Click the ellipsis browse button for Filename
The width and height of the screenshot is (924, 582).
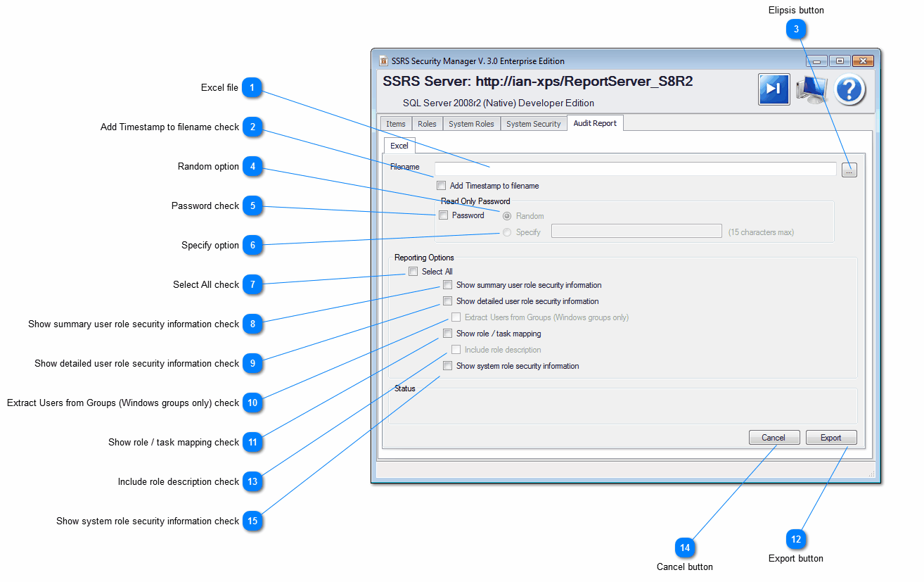click(x=849, y=170)
